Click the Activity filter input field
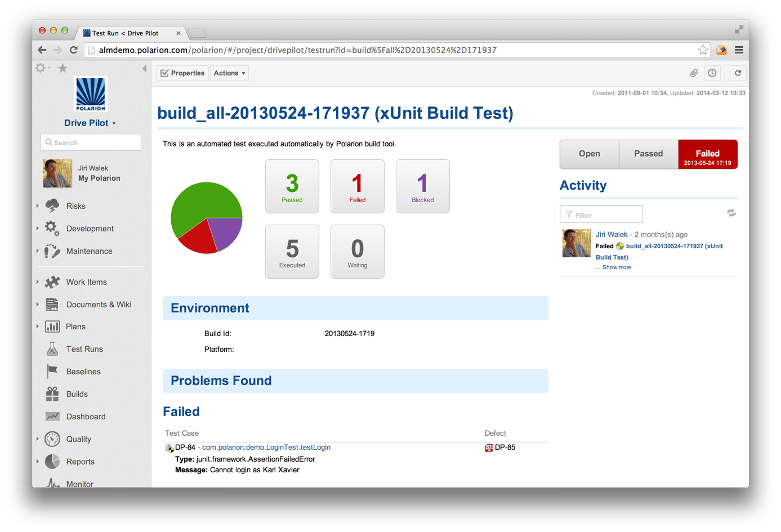This screenshot has height=532, width=781. click(x=601, y=214)
